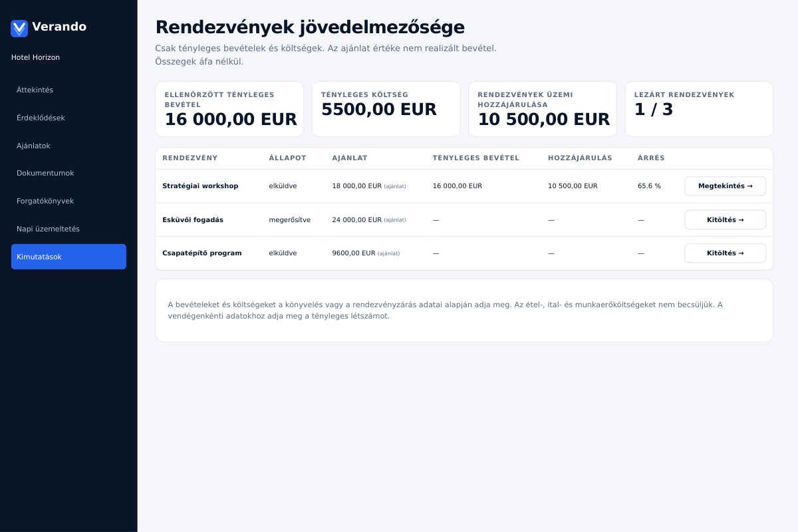Click the 24 000,00 EUR offer value
Screen dimensions: 798x532
pos(357,220)
